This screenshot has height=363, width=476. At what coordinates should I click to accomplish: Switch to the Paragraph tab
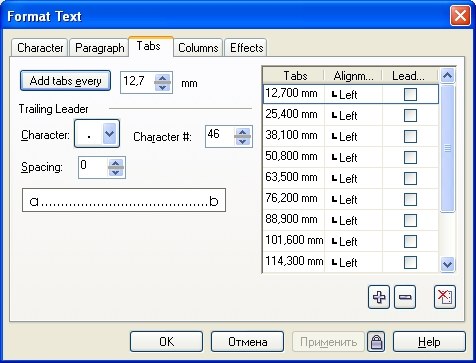coord(99,48)
